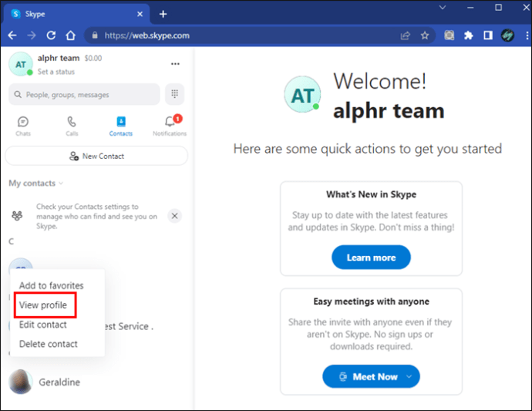Go back to the previous page

click(x=12, y=35)
